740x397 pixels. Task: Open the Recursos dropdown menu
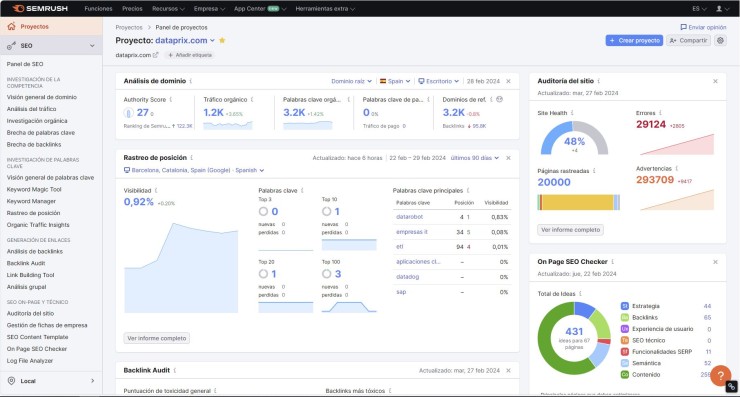168,8
